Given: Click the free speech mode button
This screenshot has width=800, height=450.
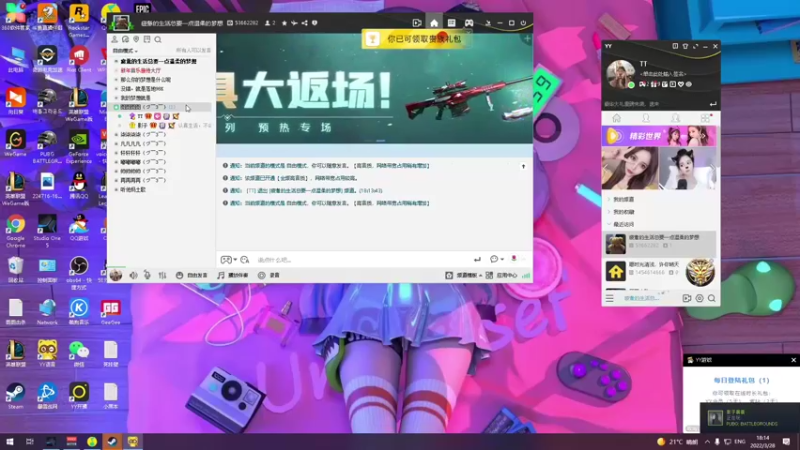Looking at the screenshot, I should pos(192,276).
